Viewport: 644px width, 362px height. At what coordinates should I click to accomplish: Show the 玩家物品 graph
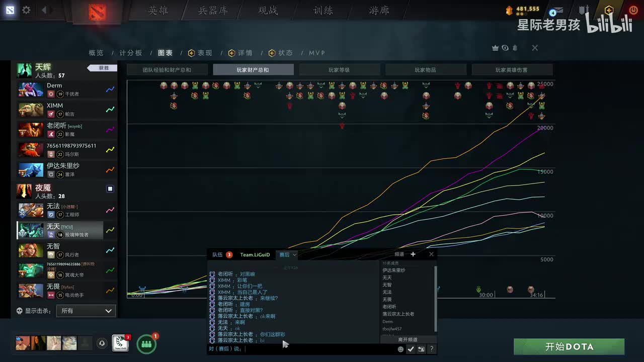click(426, 70)
